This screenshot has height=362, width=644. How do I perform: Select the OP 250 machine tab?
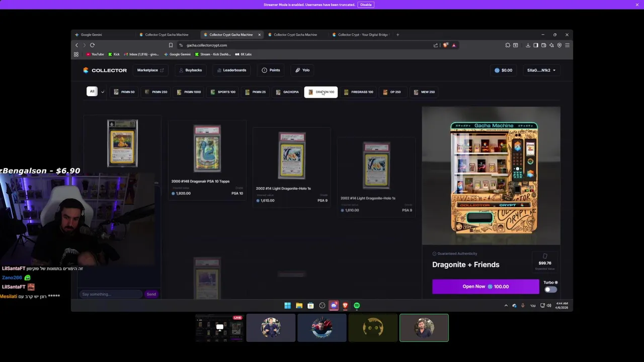pyautogui.click(x=392, y=92)
